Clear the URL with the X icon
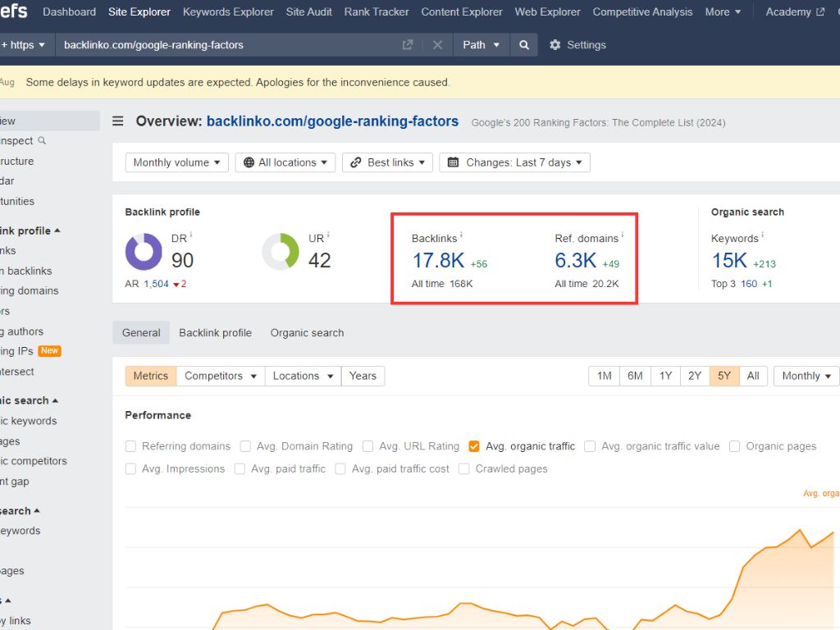 click(x=437, y=45)
